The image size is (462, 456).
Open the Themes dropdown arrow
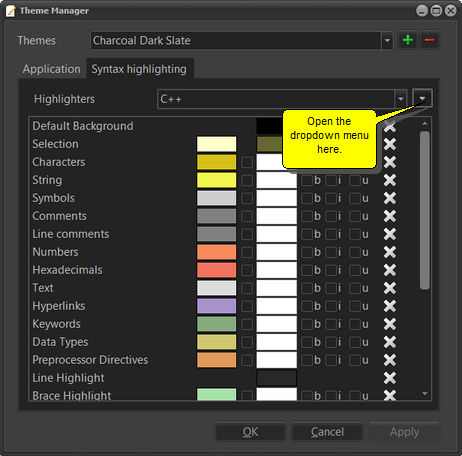[x=387, y=41]
